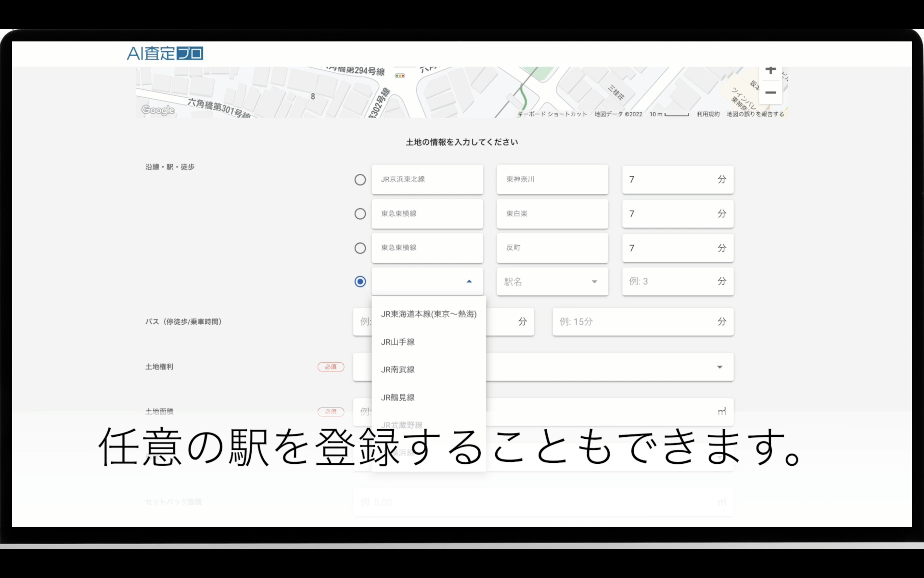Click the AI査定プロ logo

tap(165, 53)
